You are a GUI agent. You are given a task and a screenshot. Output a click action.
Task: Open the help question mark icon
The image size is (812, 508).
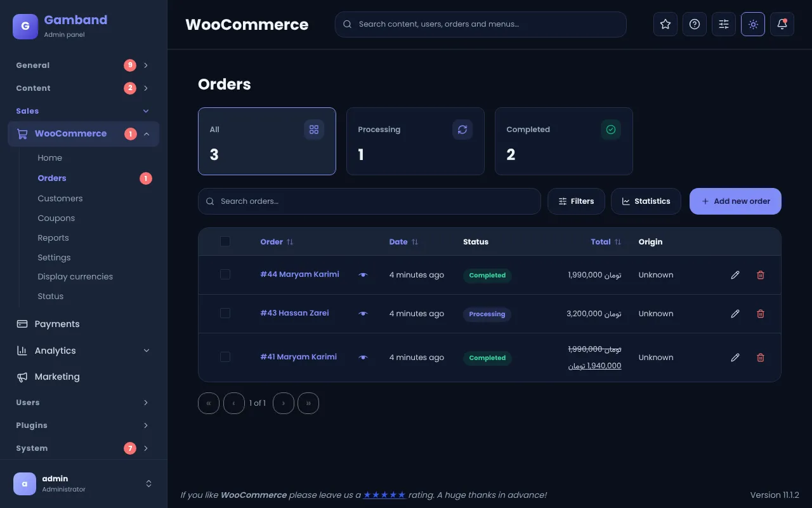point(695,24)
